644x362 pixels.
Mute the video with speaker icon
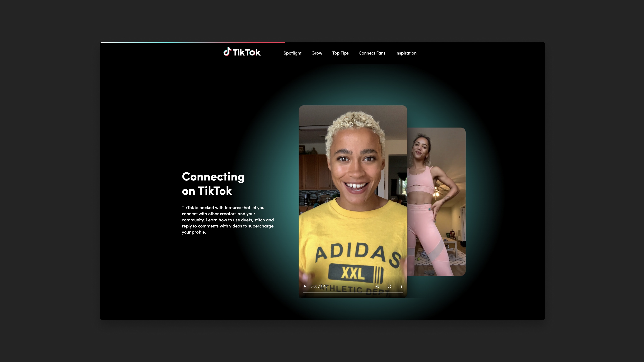tap(377, 286)
